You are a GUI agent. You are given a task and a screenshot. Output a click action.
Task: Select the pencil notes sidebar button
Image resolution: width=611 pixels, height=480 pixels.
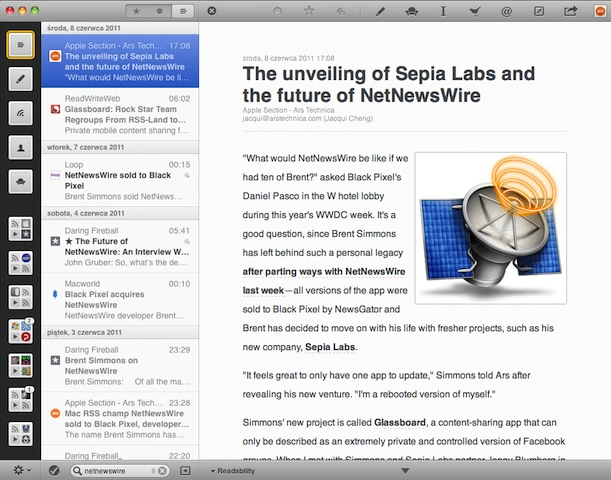21,79
